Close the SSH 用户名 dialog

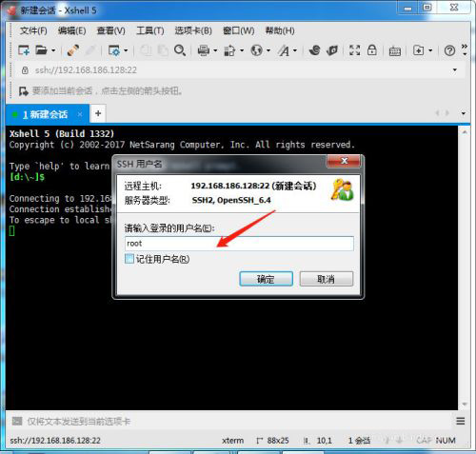(344, 161)
